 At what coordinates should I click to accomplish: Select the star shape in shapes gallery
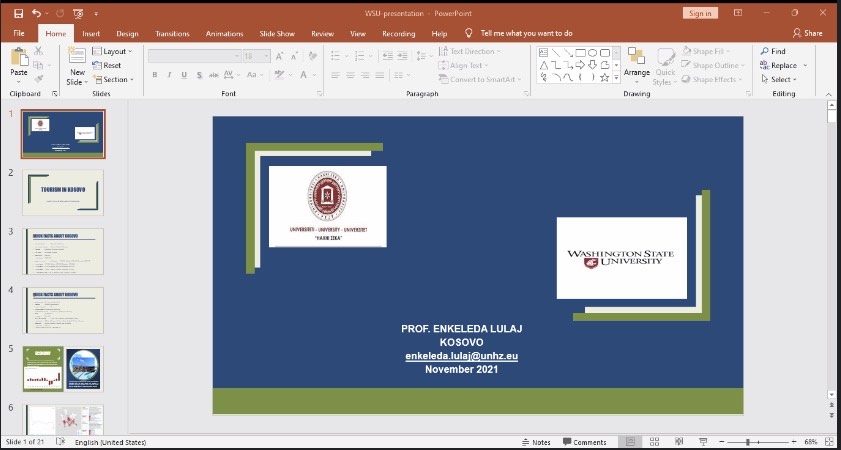(x=604, y=78)
